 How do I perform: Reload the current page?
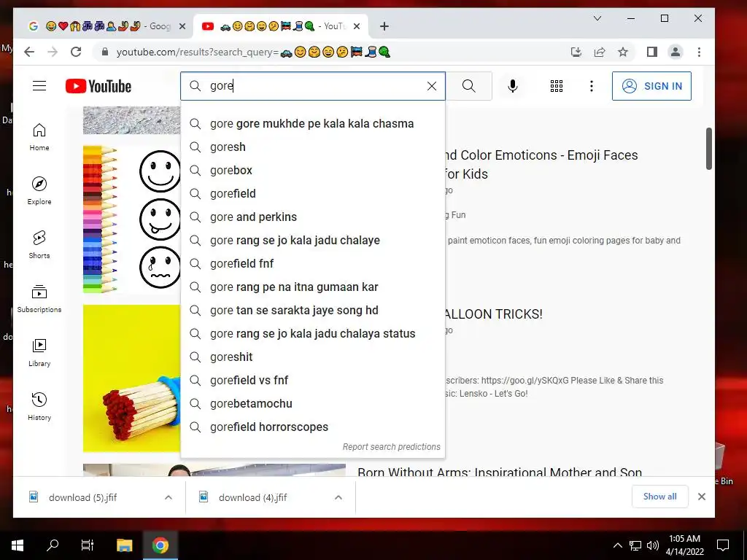pyautogui.click(x=76, y=52)
